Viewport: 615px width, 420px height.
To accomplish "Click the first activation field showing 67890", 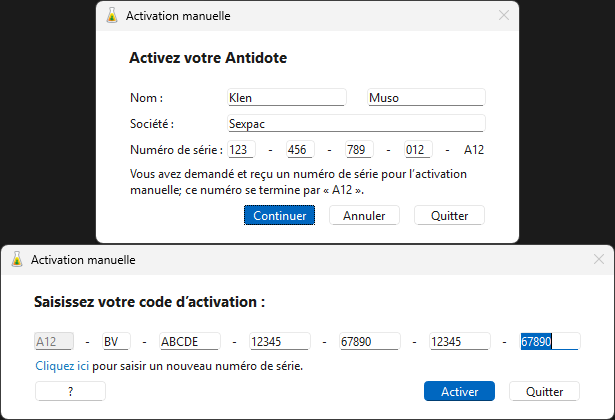I will (370, 341).
